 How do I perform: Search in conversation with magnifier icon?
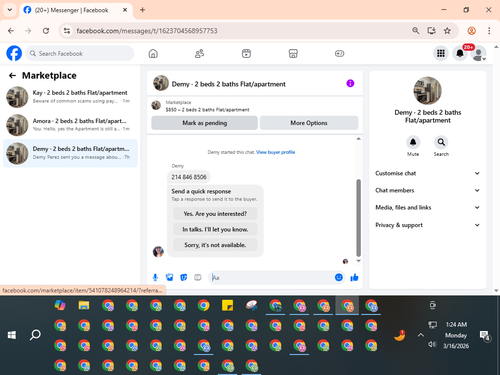441,142
